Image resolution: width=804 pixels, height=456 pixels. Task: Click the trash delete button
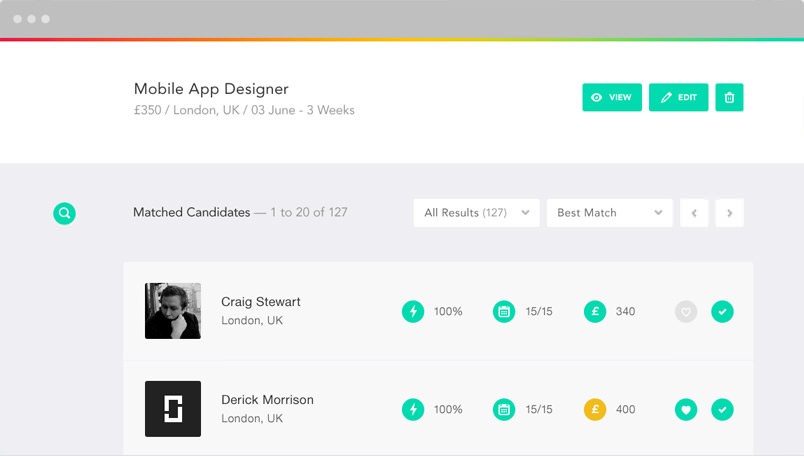click(x=729, y=97)
